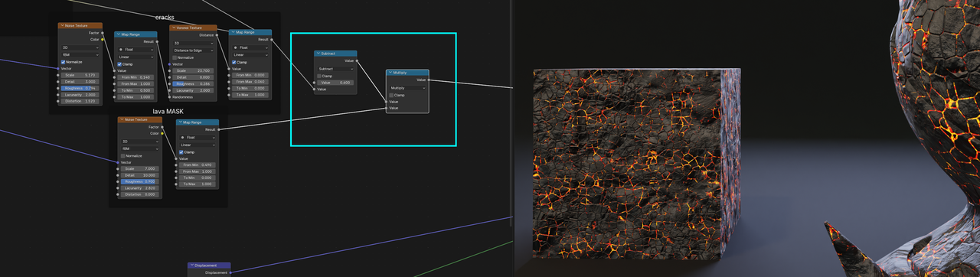Click Result output socket on lava MASK Map Range
The image size is (980, 277).
tap(219, 129)
